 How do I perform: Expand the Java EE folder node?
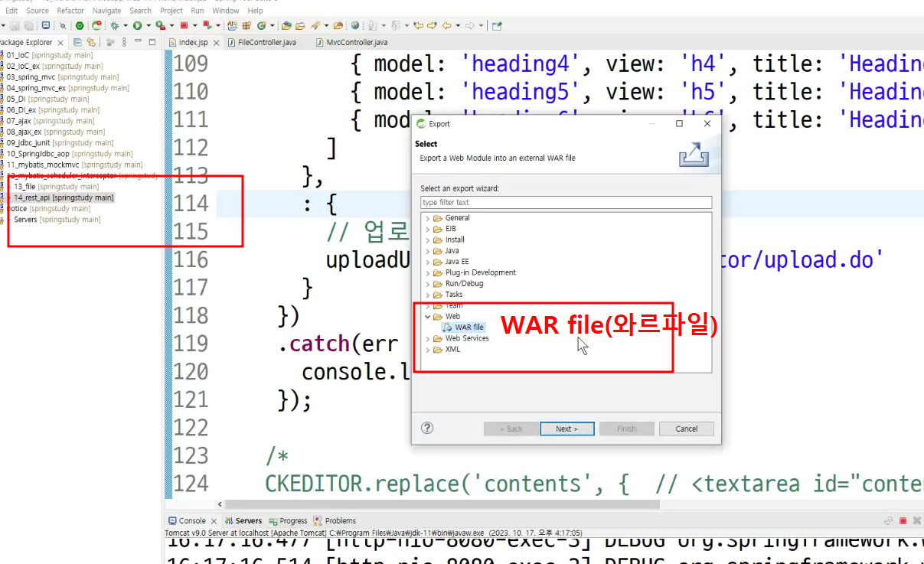[428, 262]
